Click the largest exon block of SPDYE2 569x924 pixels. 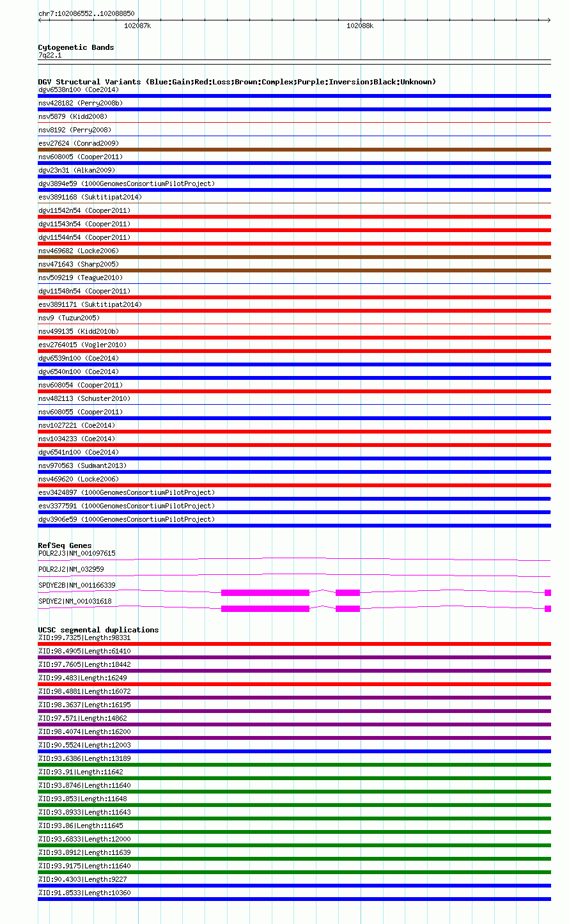265,609
